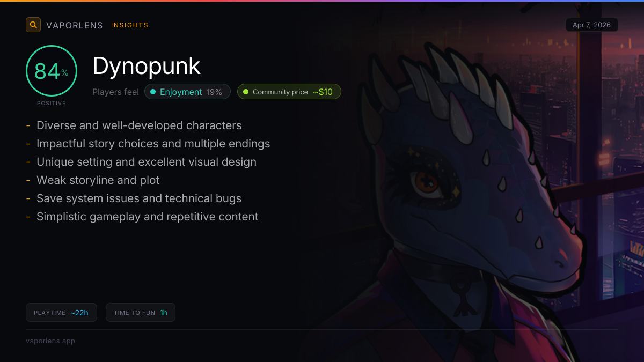Select the Playtime ~22h chip
The height and width of the screenshot is (362, 644).
click(61, 313)
